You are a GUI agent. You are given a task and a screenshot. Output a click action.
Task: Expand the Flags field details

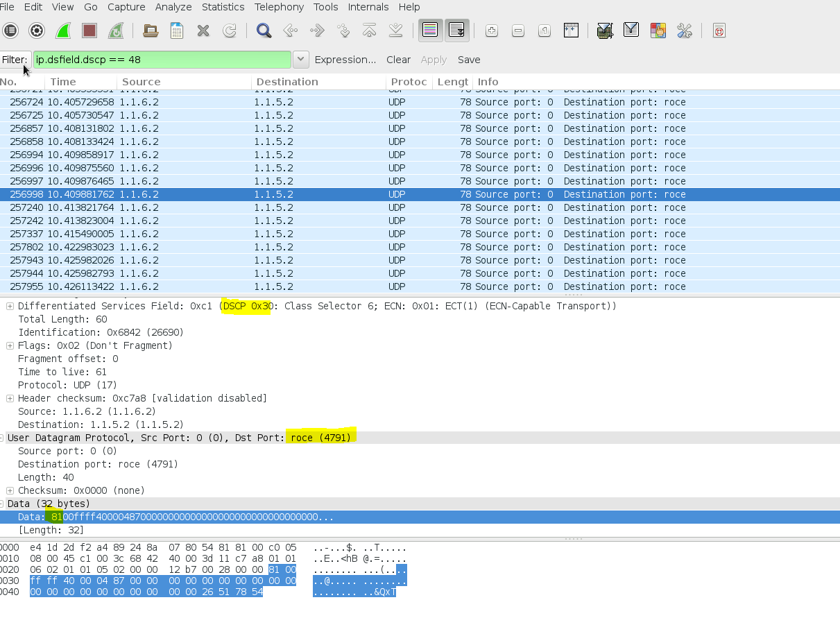pos(10,345)
